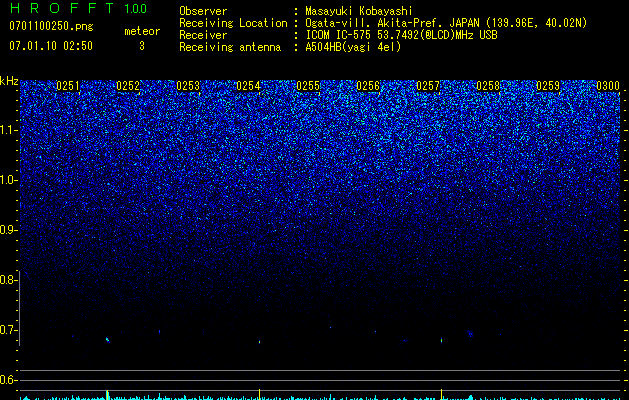Click the 0258 time marker
The width and height of the screenshot is (629, 400).
point(488,86)
